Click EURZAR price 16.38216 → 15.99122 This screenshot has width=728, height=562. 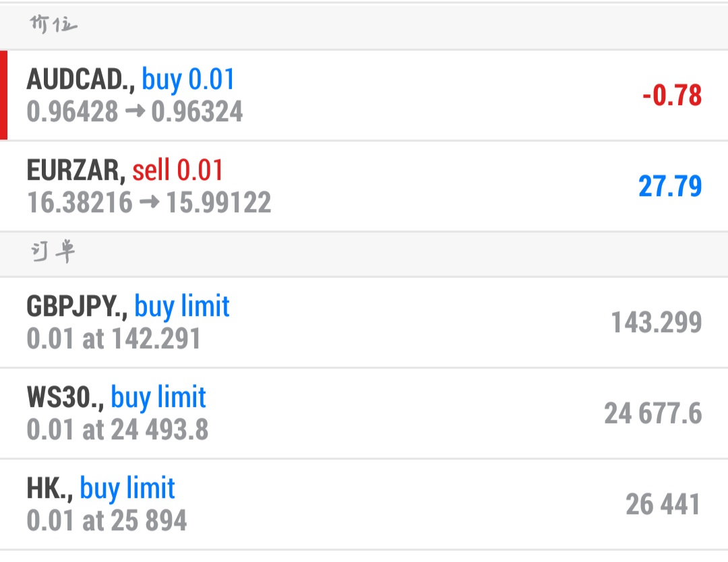(149, 203)
